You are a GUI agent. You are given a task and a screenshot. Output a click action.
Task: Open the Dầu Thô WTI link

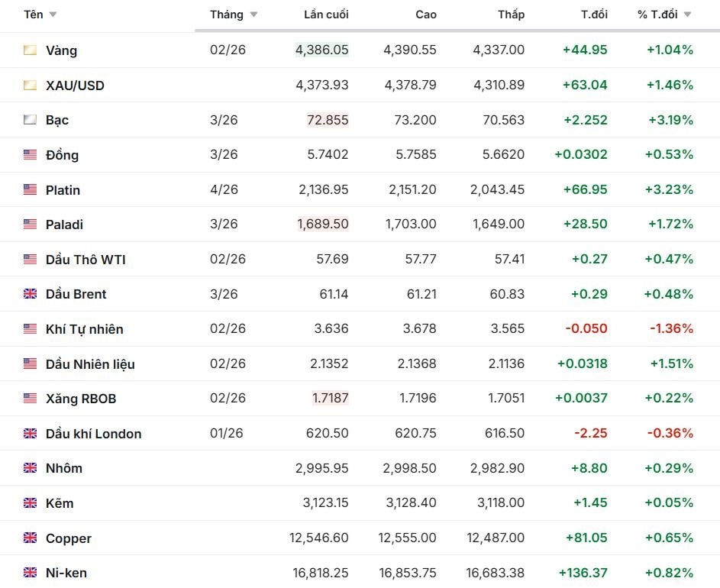pos(86,260)
